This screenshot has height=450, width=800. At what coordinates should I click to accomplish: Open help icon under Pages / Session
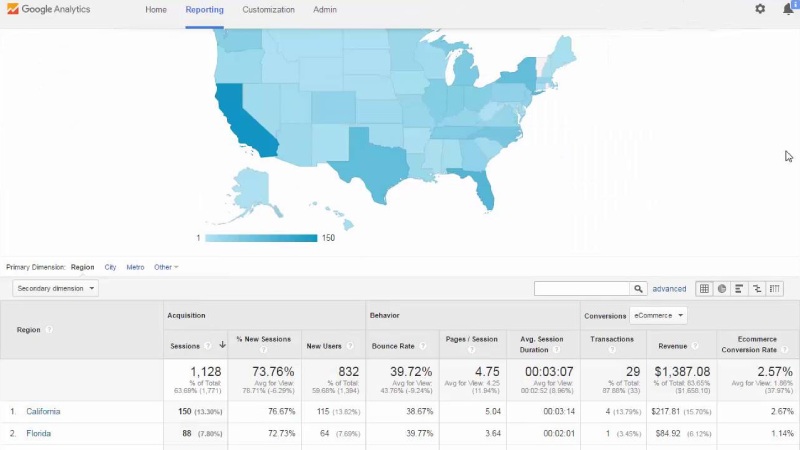[471, 350]
